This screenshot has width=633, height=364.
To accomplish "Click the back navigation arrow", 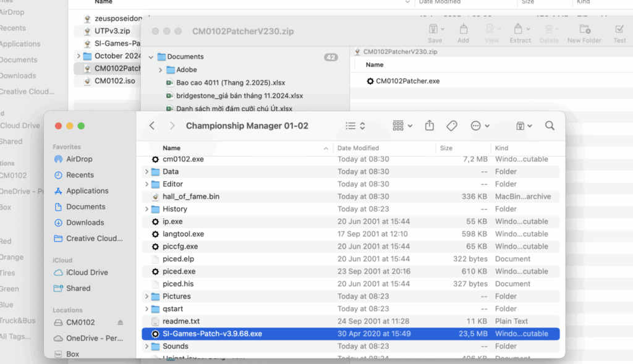I will [x=152, y=125].
